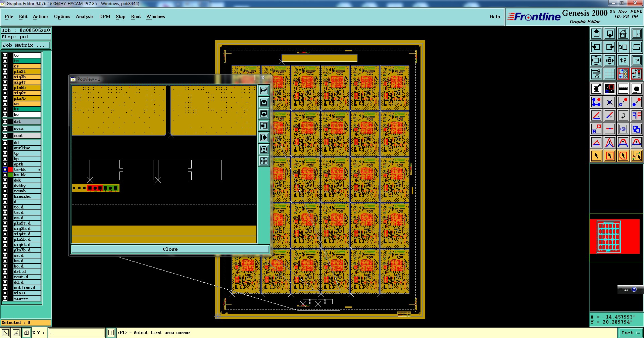The height and width of the screenshot is (338, 644).
Task: Click the diagonal arrow icon at bottom-left
Action: 5,333
